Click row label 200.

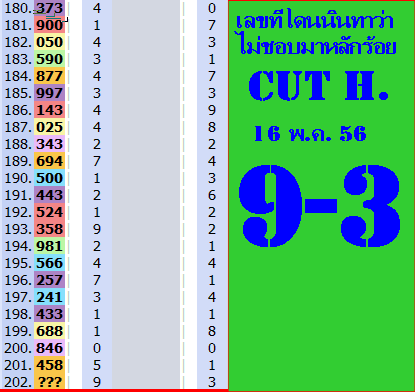pyautogui.click(x=18, y=348)
